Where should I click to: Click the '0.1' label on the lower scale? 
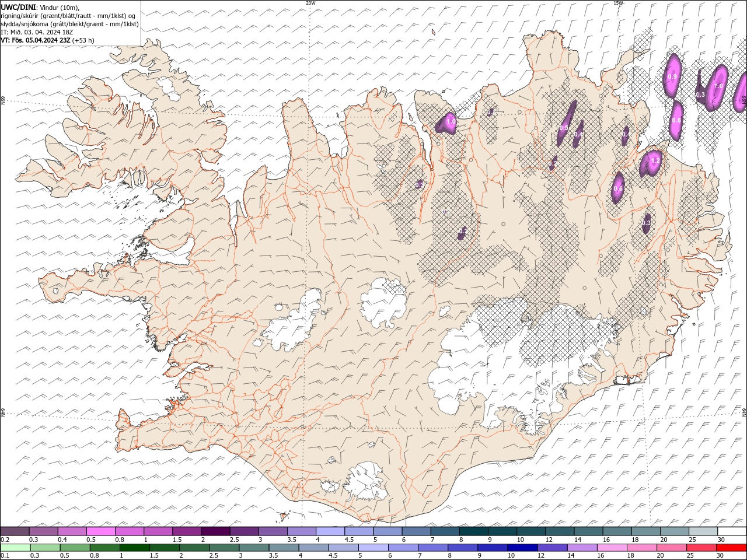5,556
